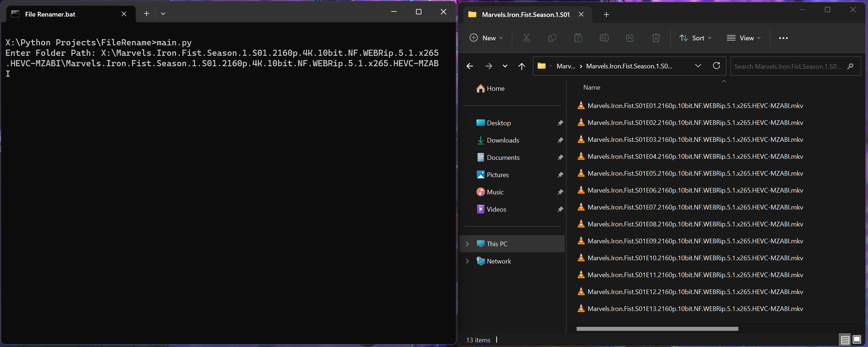Image resolution: width=868 pixels, height=347 pixels.
Task: Select the Rename icon in the toolbar
Action: pos(604,38)
